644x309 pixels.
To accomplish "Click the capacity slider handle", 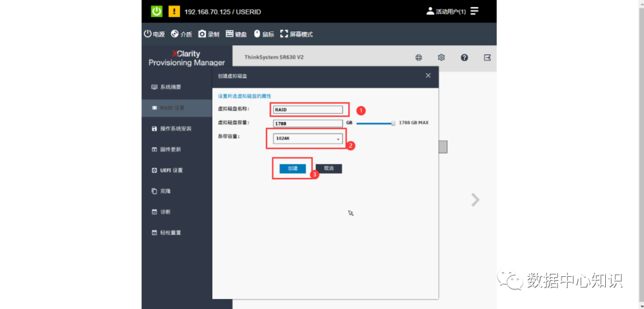I will coord(394,123).
